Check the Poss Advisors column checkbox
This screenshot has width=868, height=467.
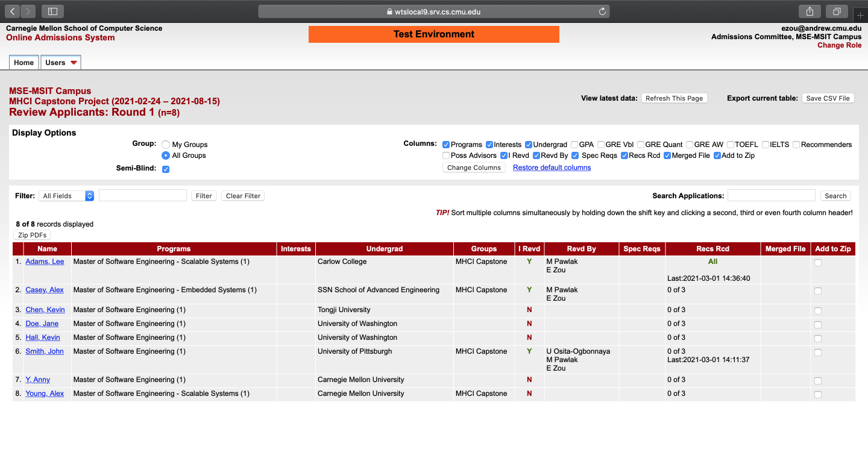(446, 155)
